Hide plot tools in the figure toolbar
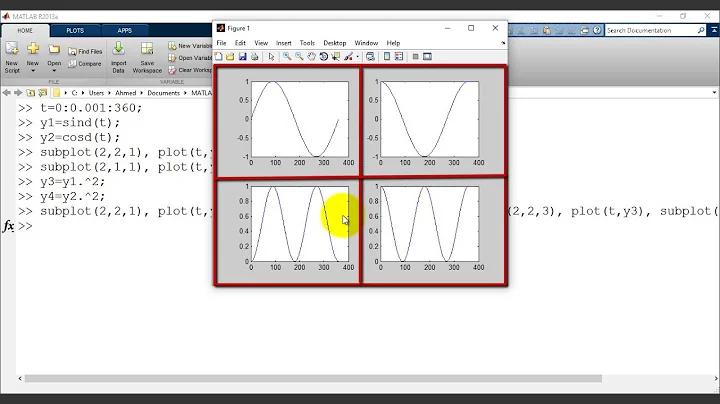The width and height of the screenshot is (720, 404). (x=415, y=56)
